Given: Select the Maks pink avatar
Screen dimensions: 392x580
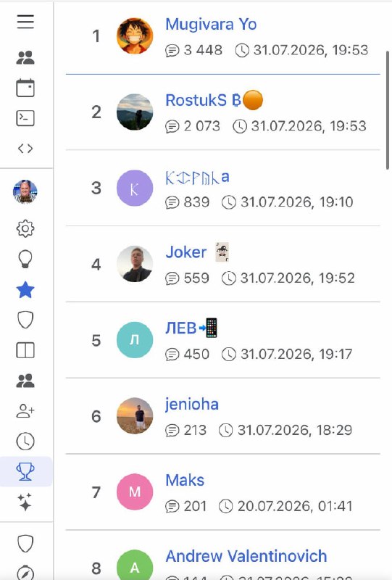Looking at the screenshot, I should pos(135,492).
